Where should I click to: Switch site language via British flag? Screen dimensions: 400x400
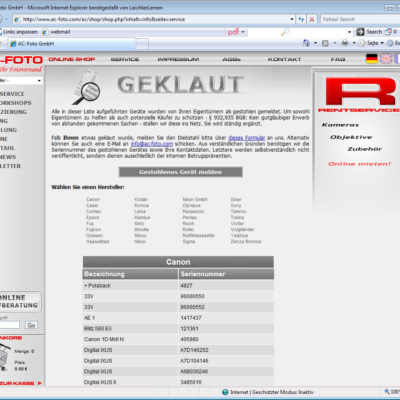[386, 59]
